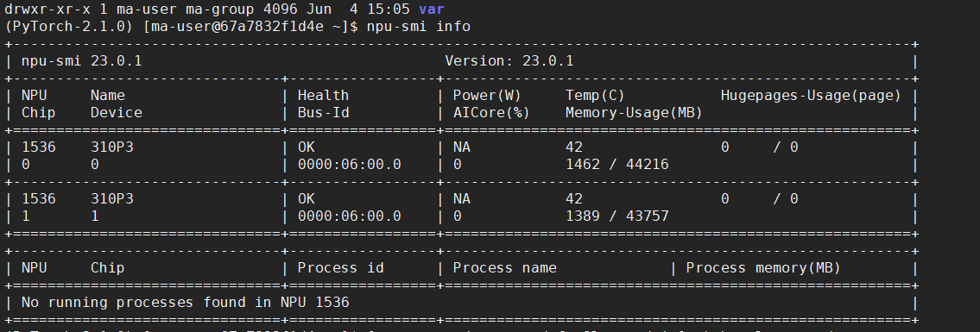
Task: Click 'Process name' column header
Action: [x=504, y=267]
